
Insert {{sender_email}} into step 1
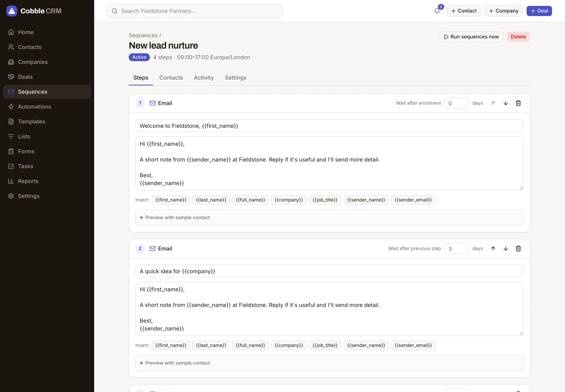(413, 200)
